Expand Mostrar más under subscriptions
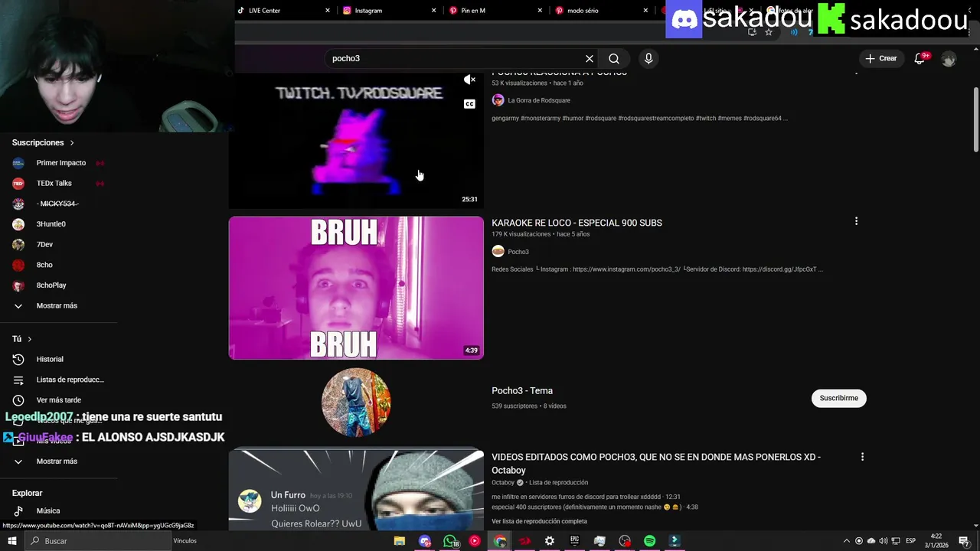This screenshot has height=551, width=980. coord(58,305)
